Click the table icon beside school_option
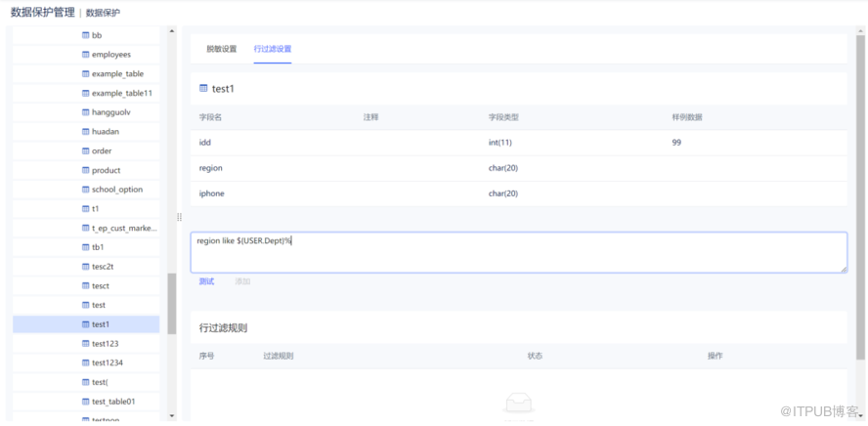 pos(85,190)
